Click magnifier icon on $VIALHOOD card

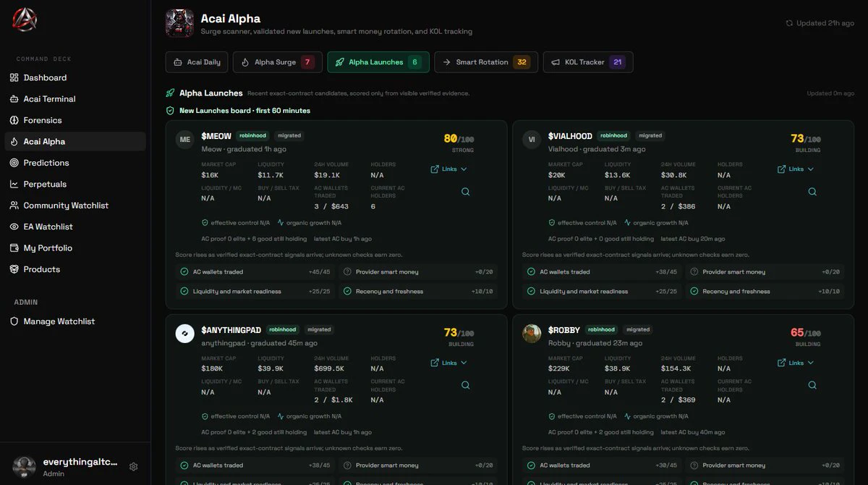point(812,192)
